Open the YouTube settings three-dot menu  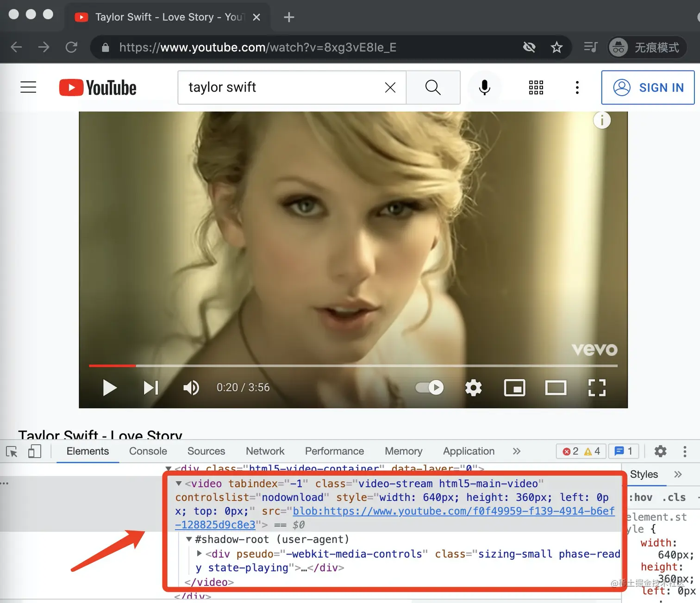coord(577,87)
